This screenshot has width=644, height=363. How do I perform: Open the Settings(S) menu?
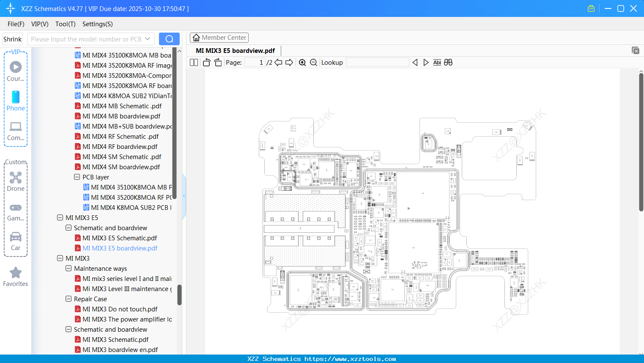point(97,24)
